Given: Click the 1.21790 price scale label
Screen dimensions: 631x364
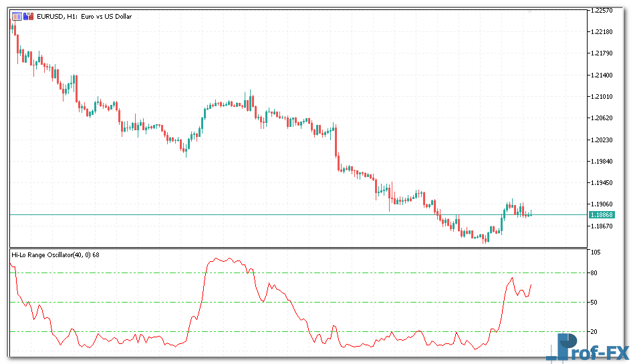Looking at the screenshot, I should point(602,53).
